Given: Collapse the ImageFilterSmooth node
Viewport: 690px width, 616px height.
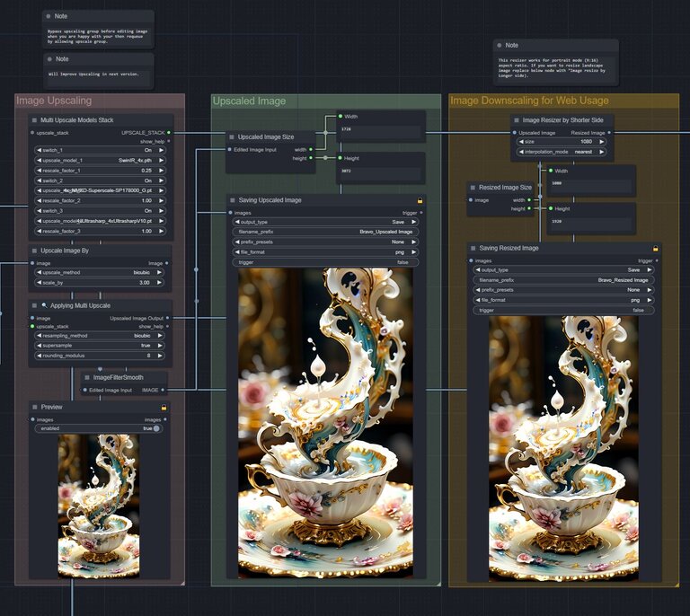Looking at the screenshot, I should 87,377.
